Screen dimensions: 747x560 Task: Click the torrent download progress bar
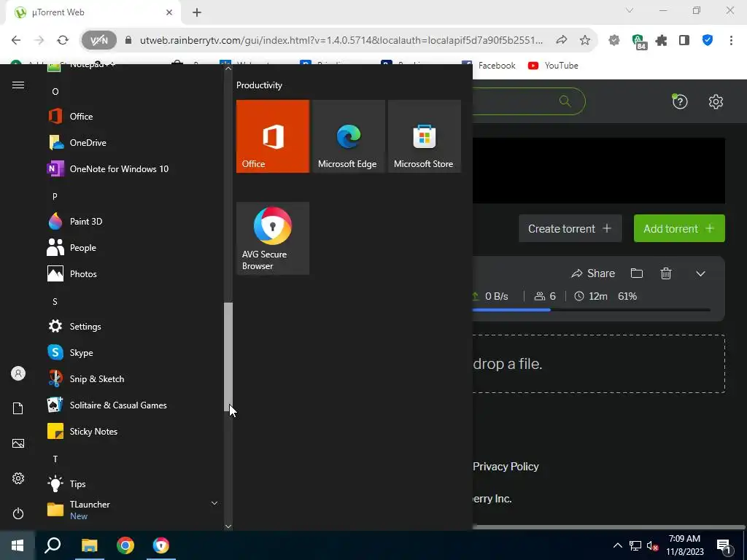591,309
